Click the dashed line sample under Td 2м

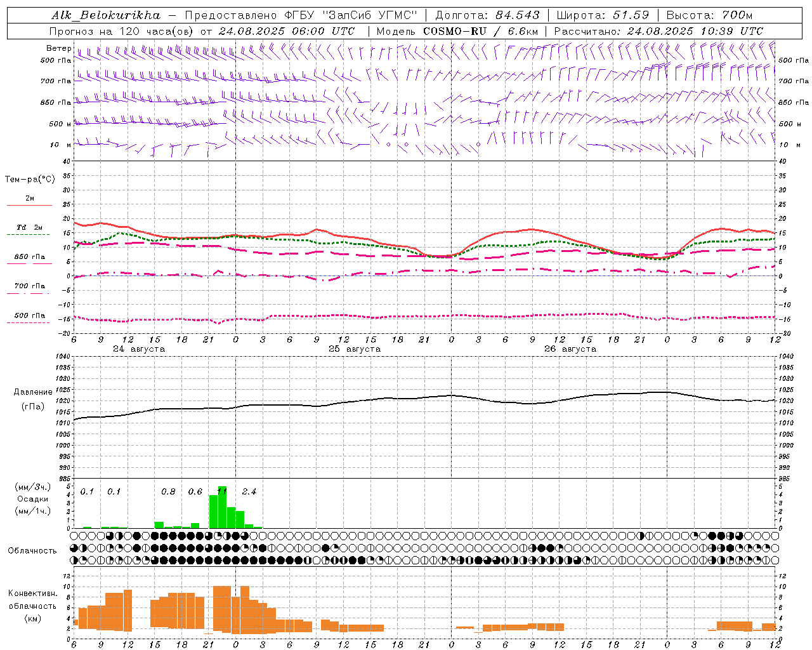tap(28, 234)
